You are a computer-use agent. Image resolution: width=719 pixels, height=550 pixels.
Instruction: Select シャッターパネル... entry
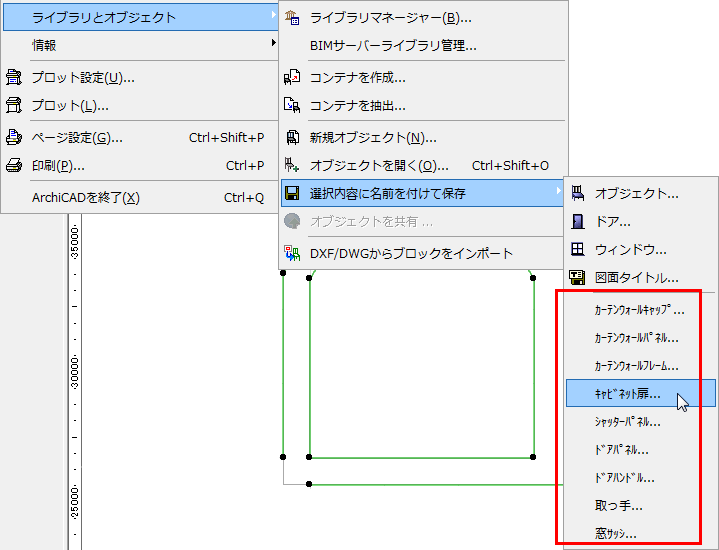pos(641,422)
